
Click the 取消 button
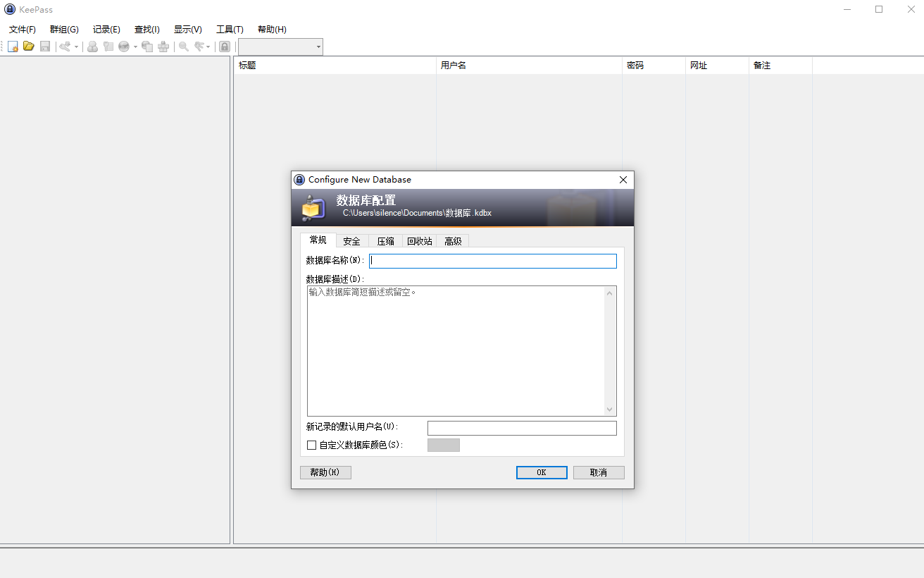point(599,472)
